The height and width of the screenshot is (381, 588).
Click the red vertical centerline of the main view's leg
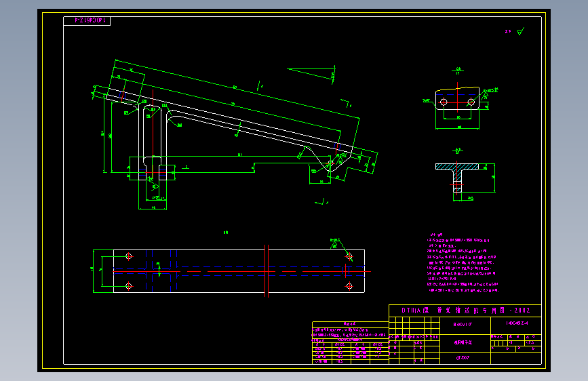coord(153,135)
